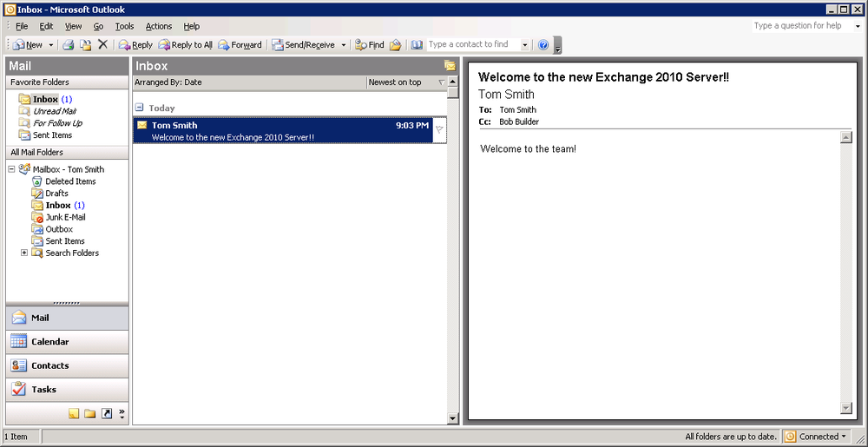This screenshot has height=447, width=868.
Task: Open For Follow Up favorite folder
Action: (x=51, y=123)
